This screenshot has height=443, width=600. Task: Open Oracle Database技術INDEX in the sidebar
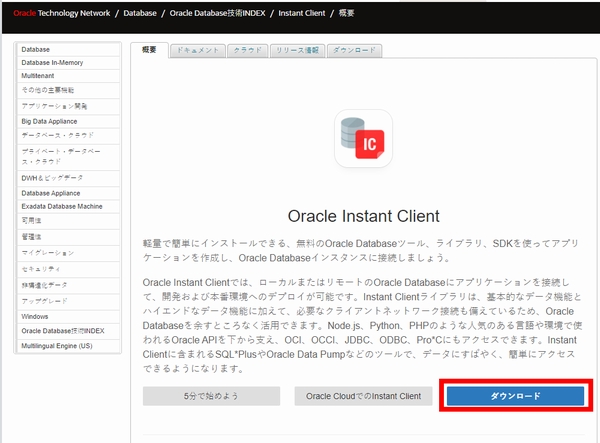coord(68,331)
